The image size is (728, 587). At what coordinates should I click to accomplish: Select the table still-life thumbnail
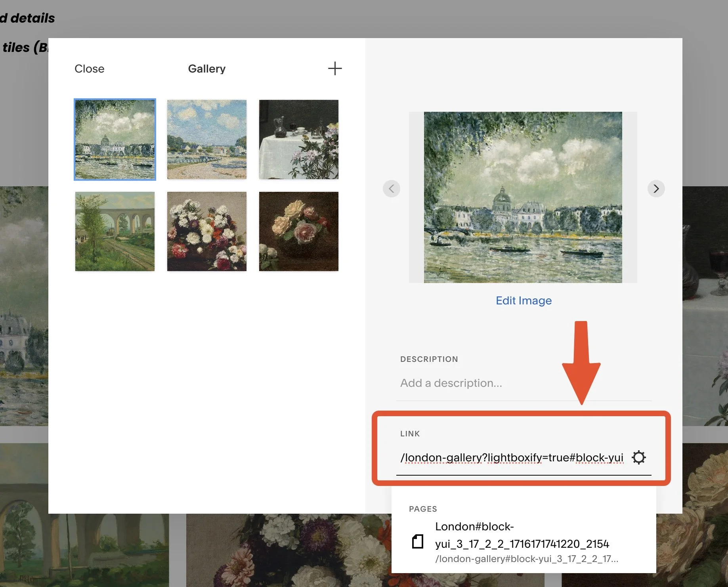coord(298,139)
